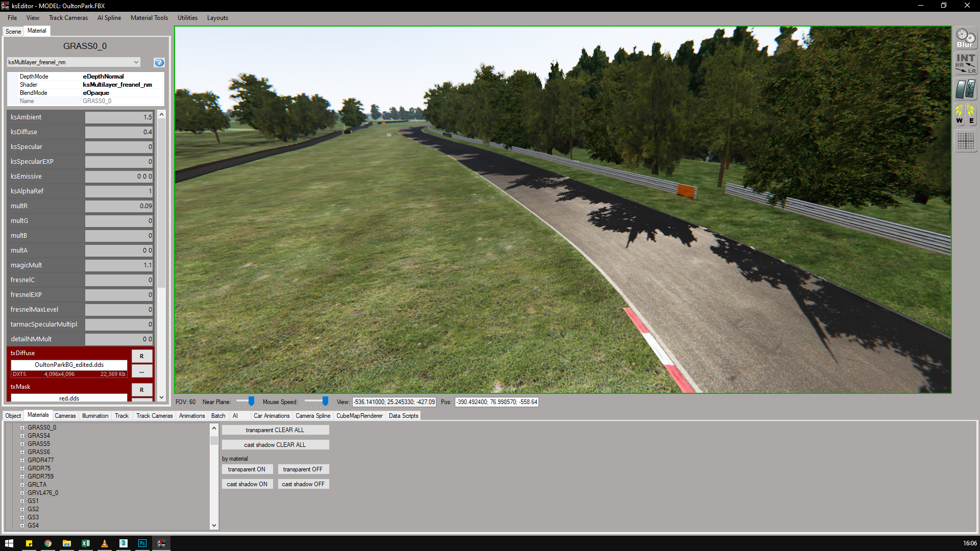Open the Track Cameras menu
This screenshot has height=551, width=980.
pyautogui.click(x=68, y=18)
